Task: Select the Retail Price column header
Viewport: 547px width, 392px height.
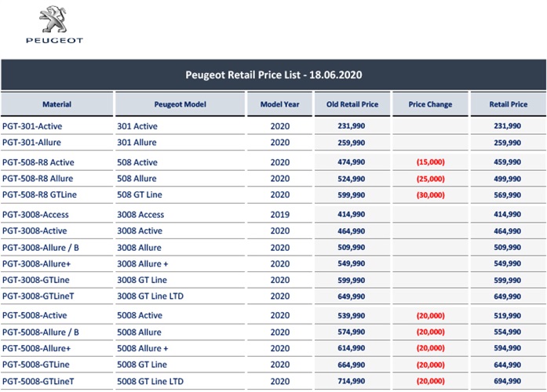Action: [509, 104]
